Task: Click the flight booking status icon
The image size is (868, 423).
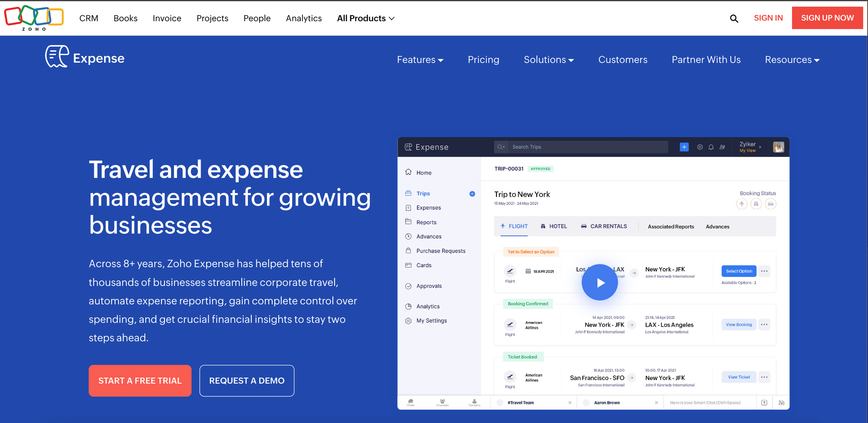Action: click(x=742, y=204)
